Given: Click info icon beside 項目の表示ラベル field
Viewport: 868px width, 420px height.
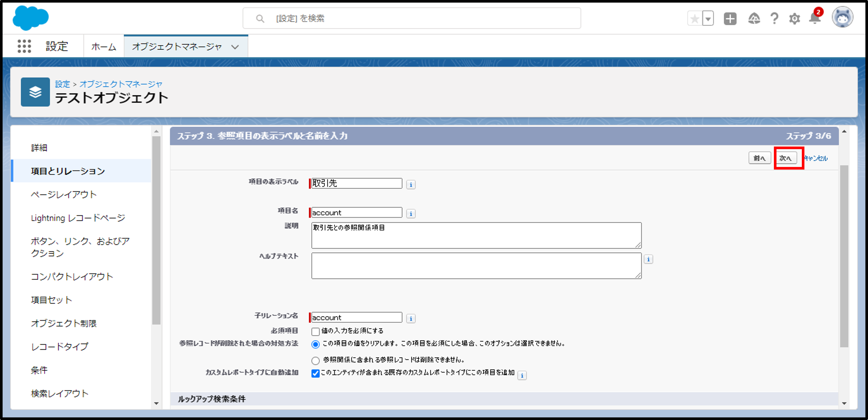Looking at the screenshot, I should [410, 184].
